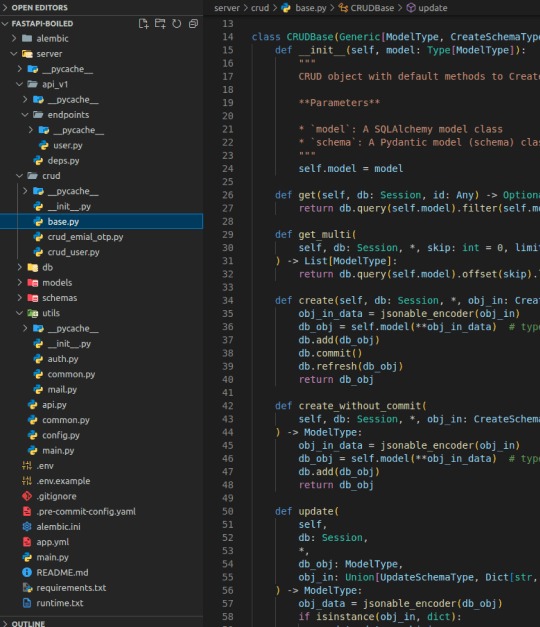Expand the OUTLINE section
The image size is (540, 627).
(5, 623)
